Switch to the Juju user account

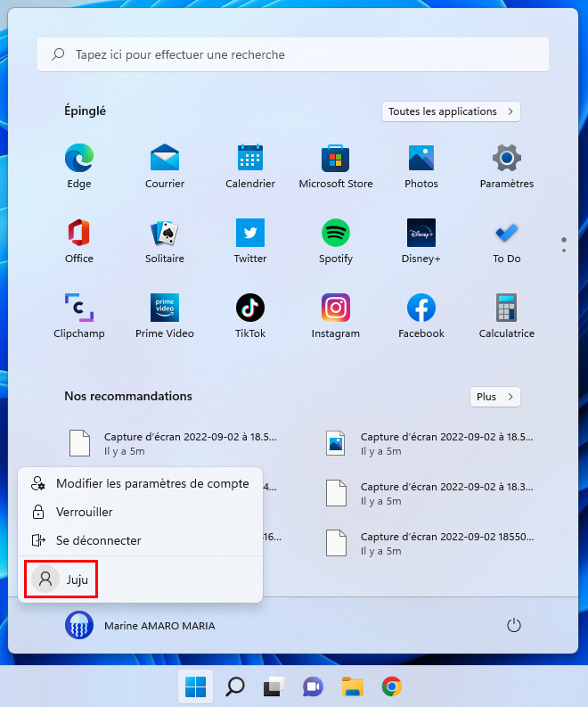61,580
